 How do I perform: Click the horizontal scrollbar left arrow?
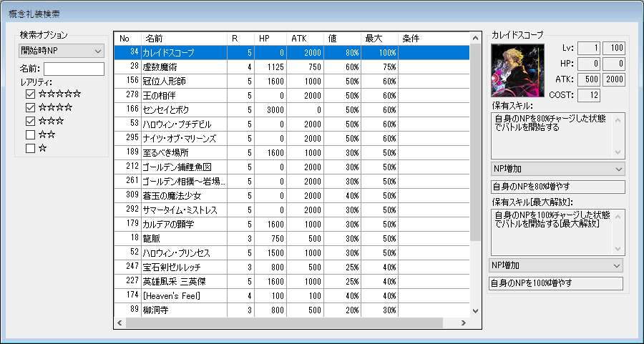(120, 323)
